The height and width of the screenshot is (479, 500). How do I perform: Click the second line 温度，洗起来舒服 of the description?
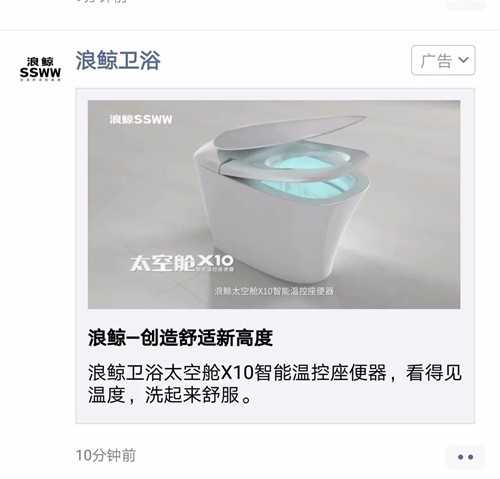click(x=170, y=395)
